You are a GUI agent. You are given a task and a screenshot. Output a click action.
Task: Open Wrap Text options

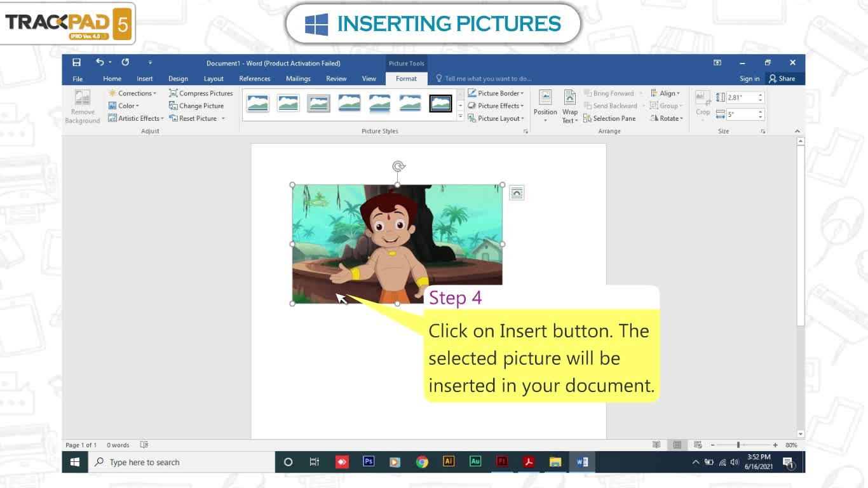pyautogui.click(x=570, y=106)
